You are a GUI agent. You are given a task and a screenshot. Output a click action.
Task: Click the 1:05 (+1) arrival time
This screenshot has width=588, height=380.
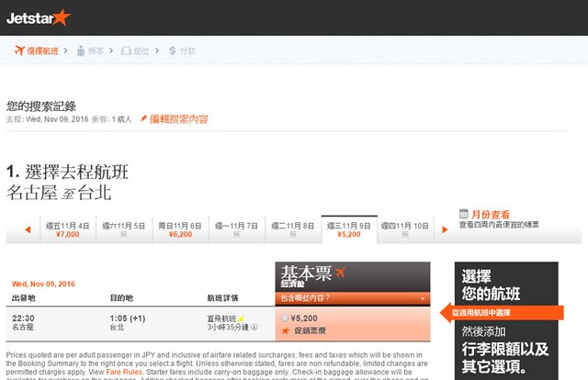pyautogui.click(x=128, y=319)
